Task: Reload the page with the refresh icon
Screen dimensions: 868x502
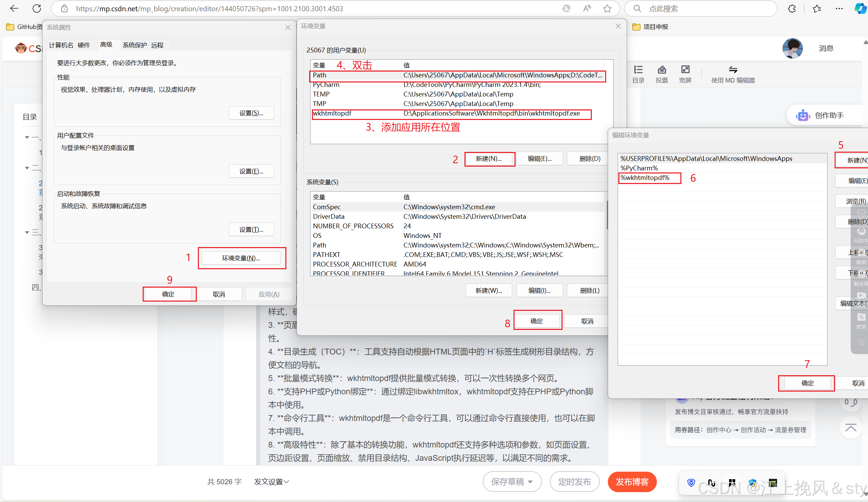Action: point(36,9)
